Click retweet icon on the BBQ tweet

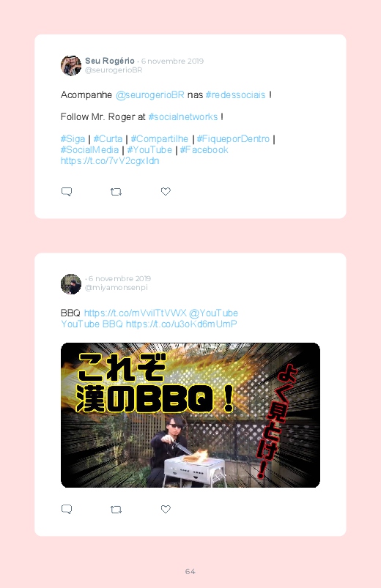(x=116, y=510)
